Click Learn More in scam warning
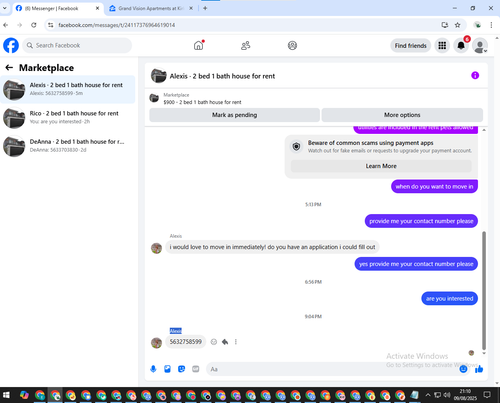500x403 pixels. pos(381,166)
